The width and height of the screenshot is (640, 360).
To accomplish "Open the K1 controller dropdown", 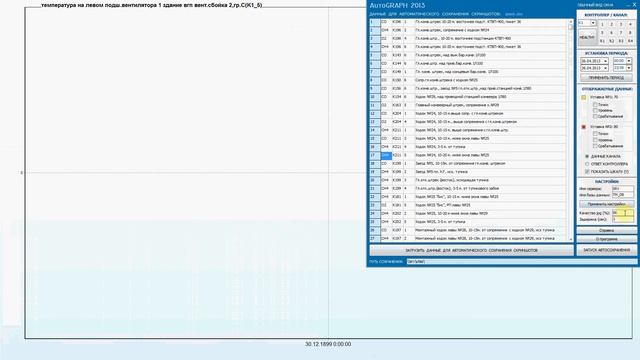I will (x=593, y=23).
